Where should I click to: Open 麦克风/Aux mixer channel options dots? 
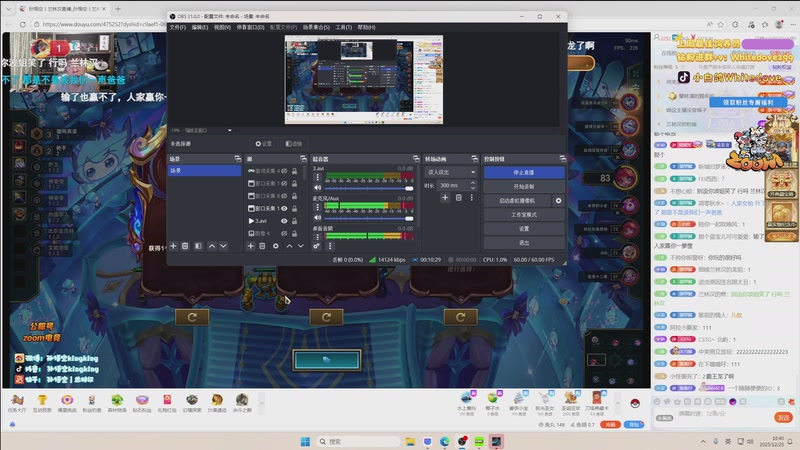(317, 207)
